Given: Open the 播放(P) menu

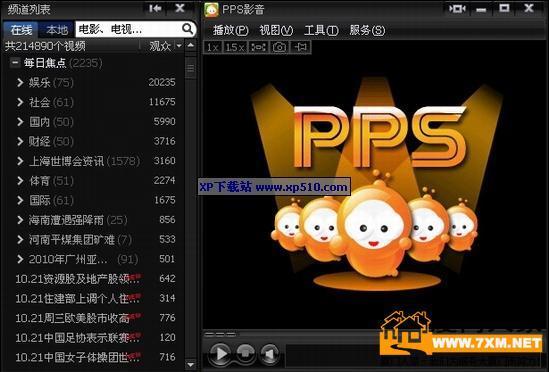Looking at the screenshot, I should (x=230, y=30).
